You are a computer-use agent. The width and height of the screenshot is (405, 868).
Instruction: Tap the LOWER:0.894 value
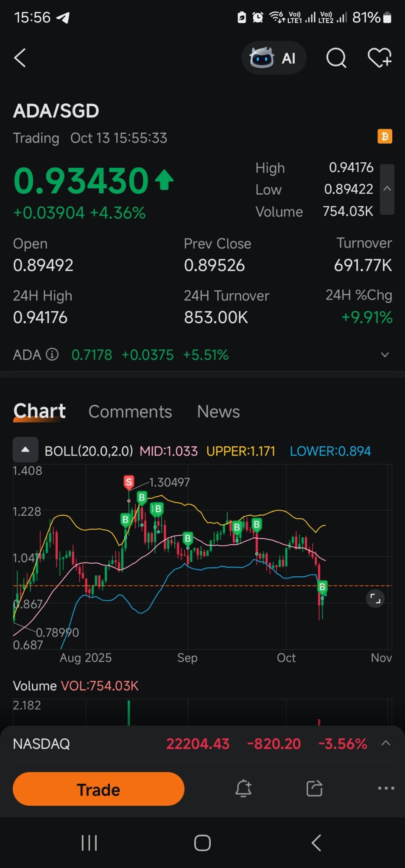(330, 451)
